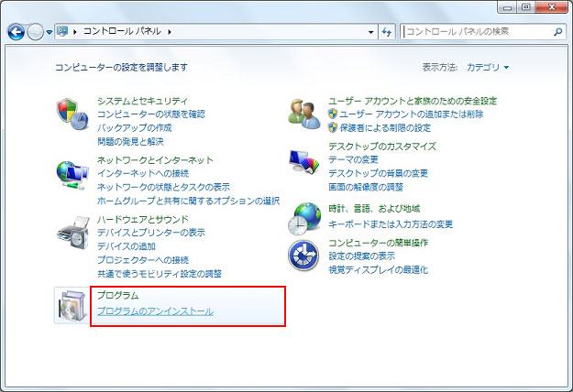Open システムとセキュリティ category

pyautogui.click(x=142, y=101)
